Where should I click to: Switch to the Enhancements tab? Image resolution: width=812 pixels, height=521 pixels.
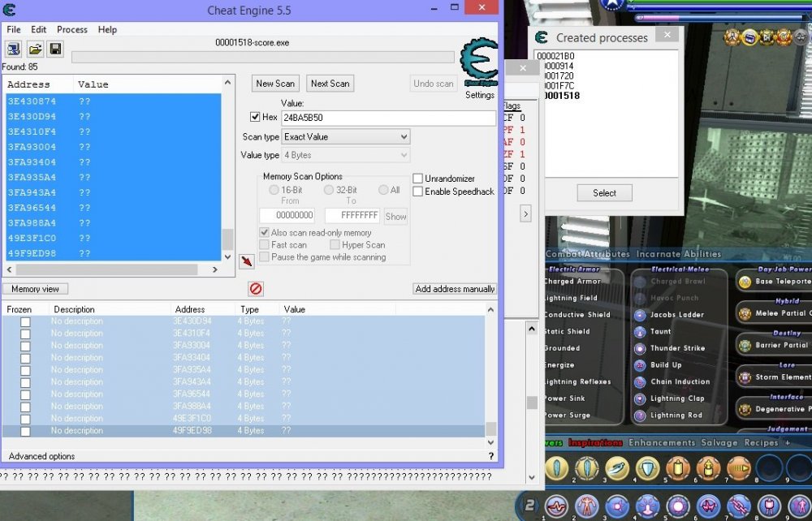click(x=662, y=443)
